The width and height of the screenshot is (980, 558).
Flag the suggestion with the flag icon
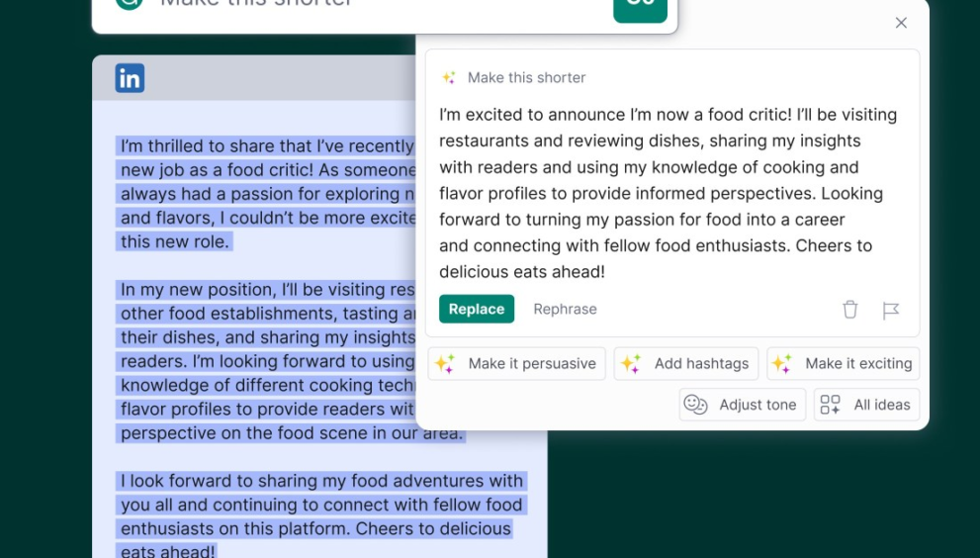(x=891, y=310)
